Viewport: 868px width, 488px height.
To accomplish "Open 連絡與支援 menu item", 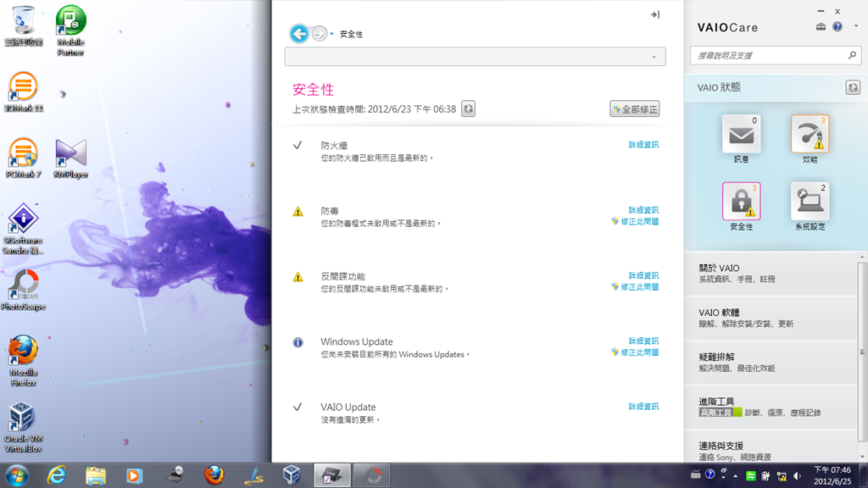I will click(771, 447).
